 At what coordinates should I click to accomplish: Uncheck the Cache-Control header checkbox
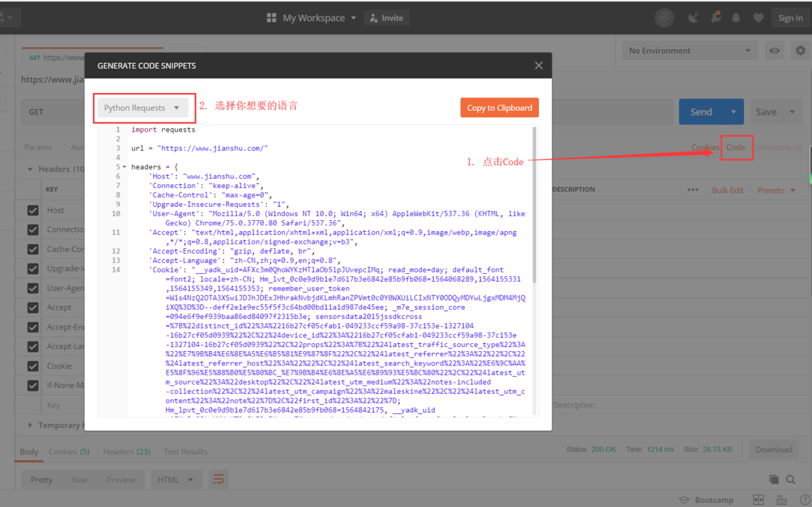pos(33,249)
